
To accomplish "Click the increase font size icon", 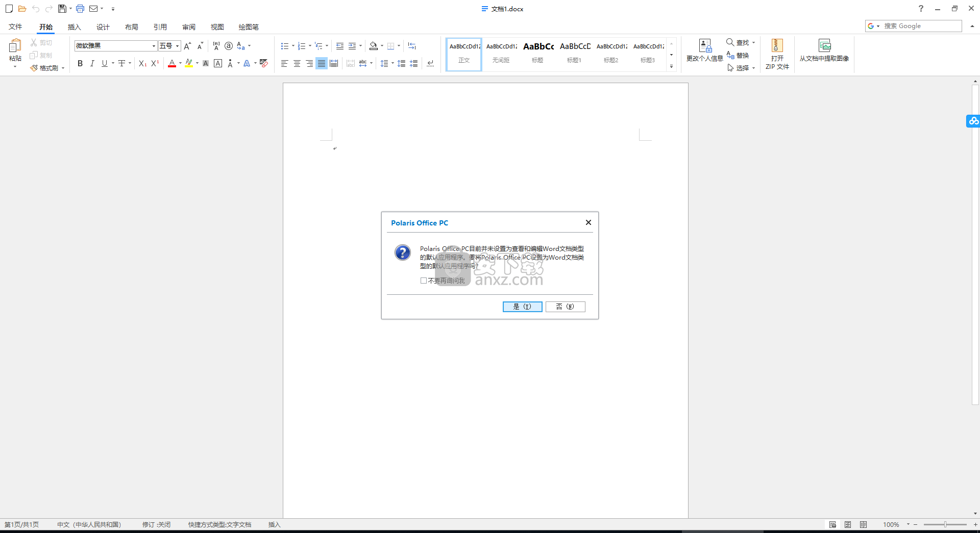I will point(187,46).
